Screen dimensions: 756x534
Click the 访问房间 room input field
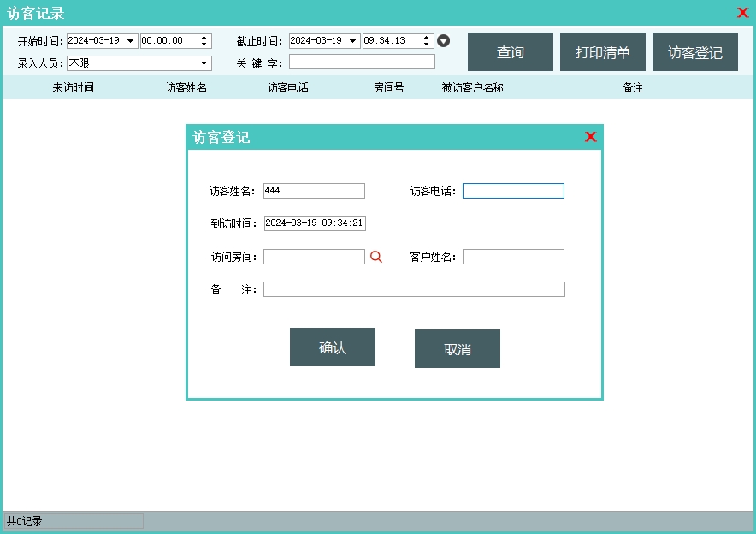[x=314, y=257]
